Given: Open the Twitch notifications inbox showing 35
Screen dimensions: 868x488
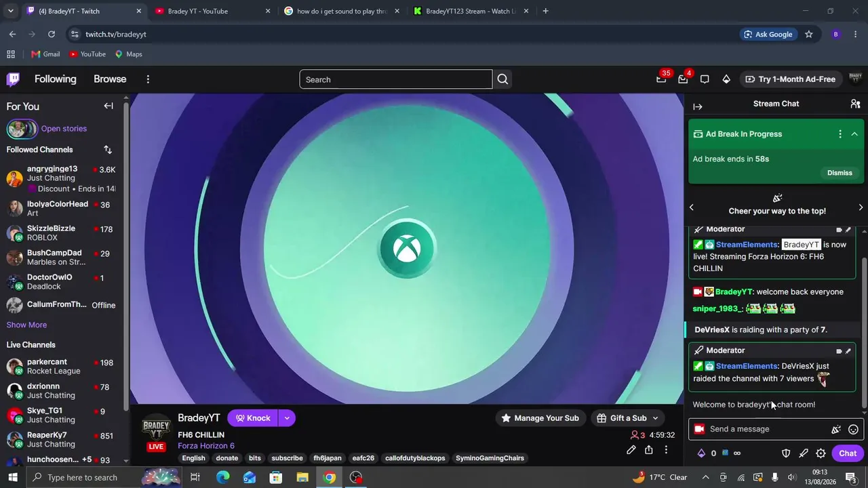Looking at the screenshot, I should tap(661, 79).
